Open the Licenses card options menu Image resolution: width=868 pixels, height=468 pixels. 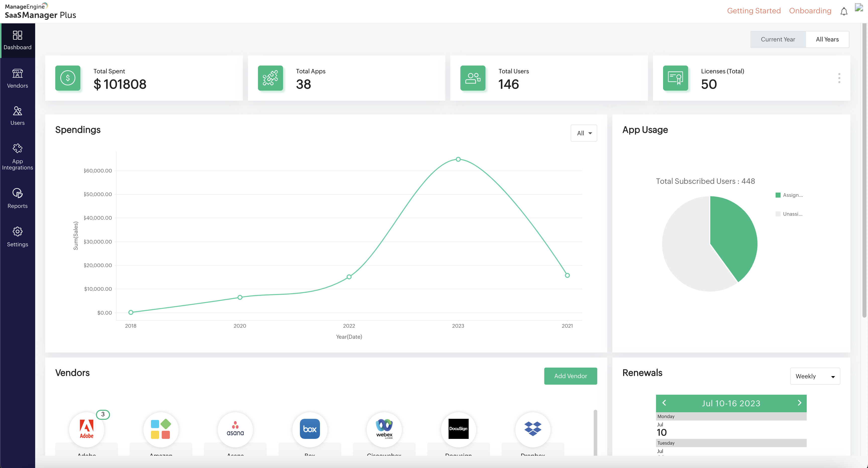click(839, 78)
